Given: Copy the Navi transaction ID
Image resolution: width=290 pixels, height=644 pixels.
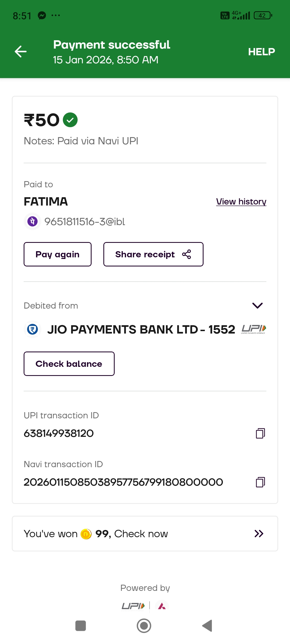Looking at the screenshot, I should click(x=260, y=482).
